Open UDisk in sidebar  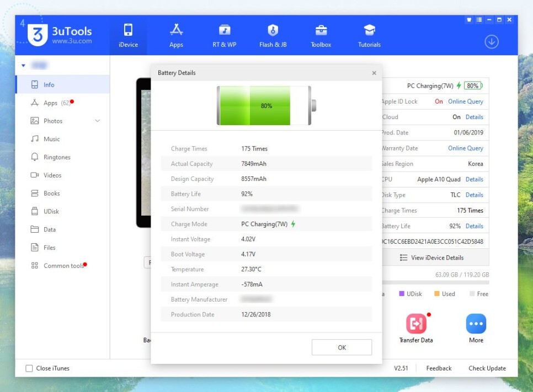pyautogui.click(x=63, y=211)
